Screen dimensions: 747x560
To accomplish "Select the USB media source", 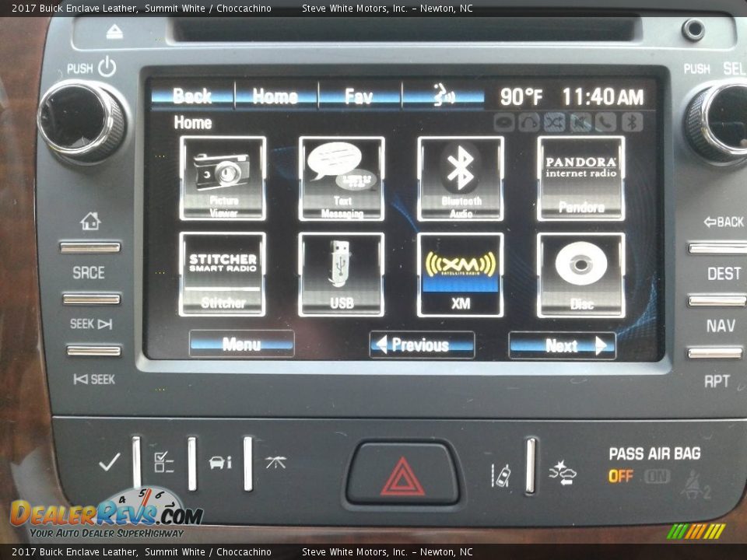I will (x=342, y=275).
